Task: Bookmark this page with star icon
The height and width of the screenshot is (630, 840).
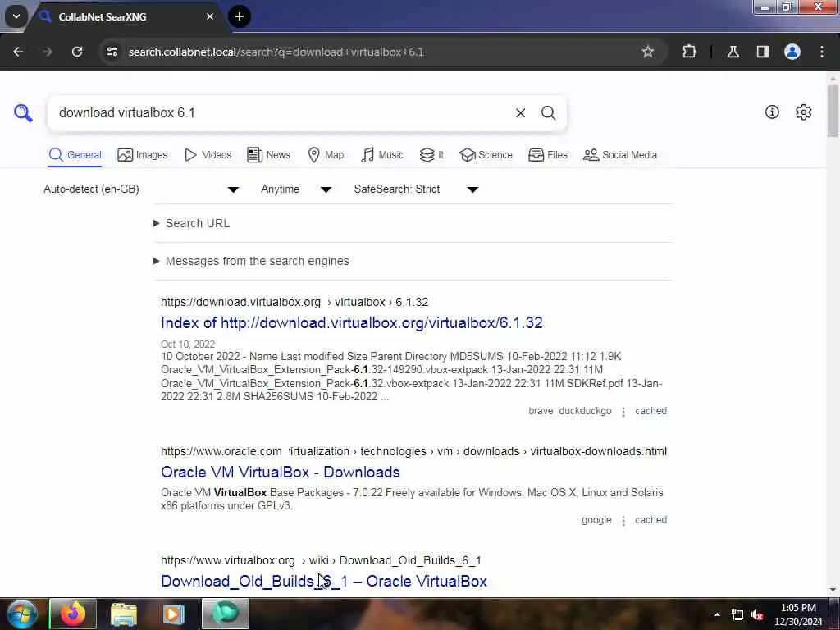Action: click(648, 52)
